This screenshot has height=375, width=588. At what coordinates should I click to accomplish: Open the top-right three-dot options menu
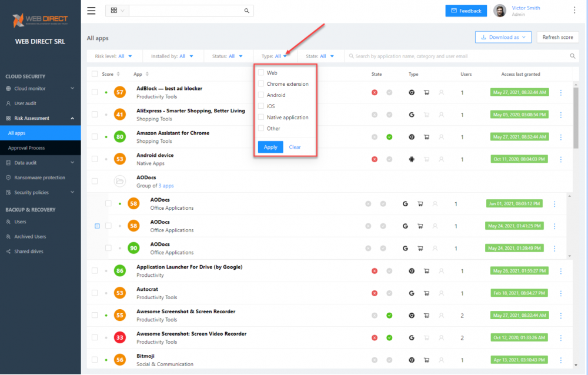[x=574, y=11]
